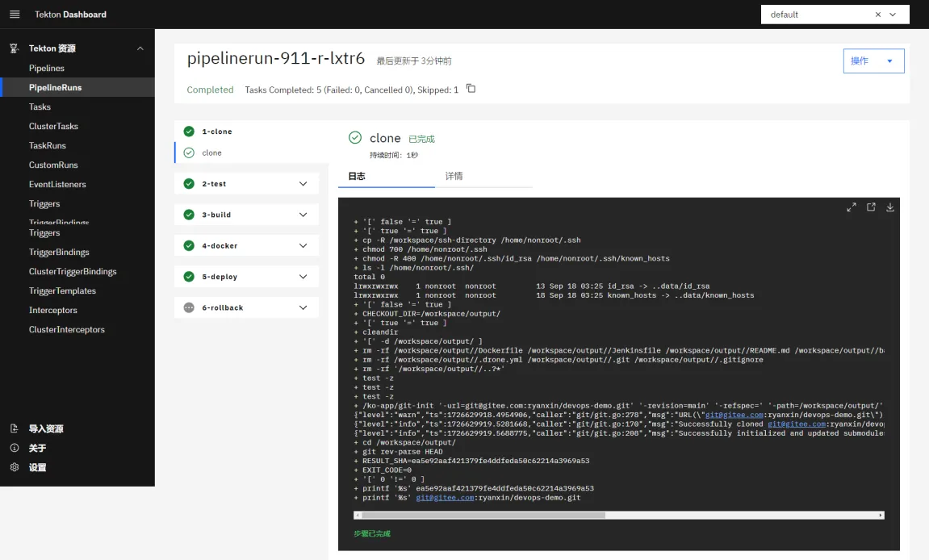Click the large clone completed check icon
Image resolution: width=929 pixels, height=560 pixels.
(x=355, y=137)
